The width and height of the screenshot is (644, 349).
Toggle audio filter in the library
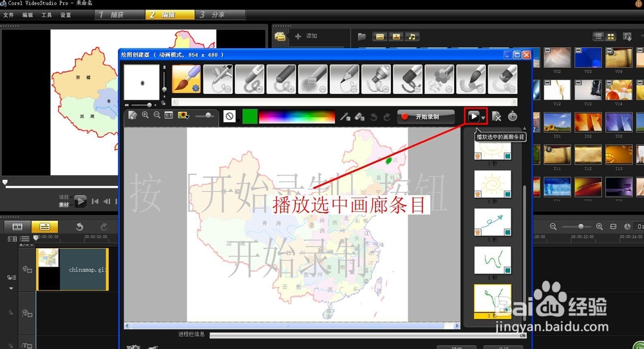pyautogui.click(x=412, y=37)
